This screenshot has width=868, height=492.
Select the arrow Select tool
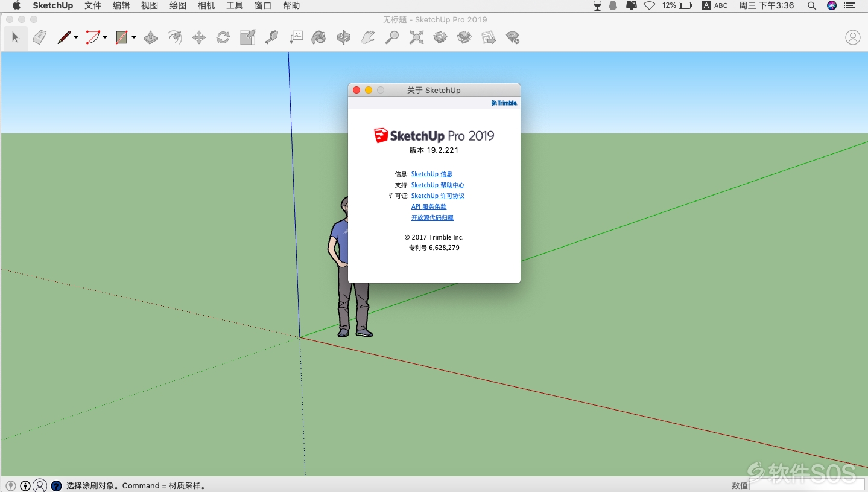(15, 37)
